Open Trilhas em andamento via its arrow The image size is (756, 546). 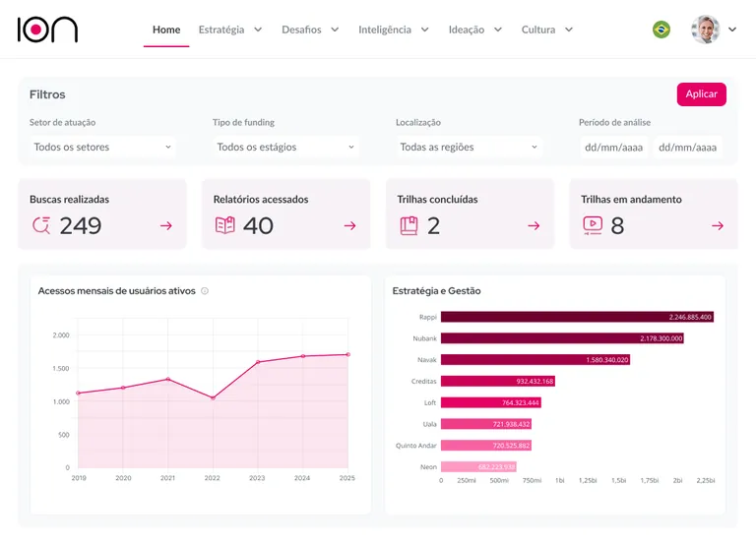[718, 225]
